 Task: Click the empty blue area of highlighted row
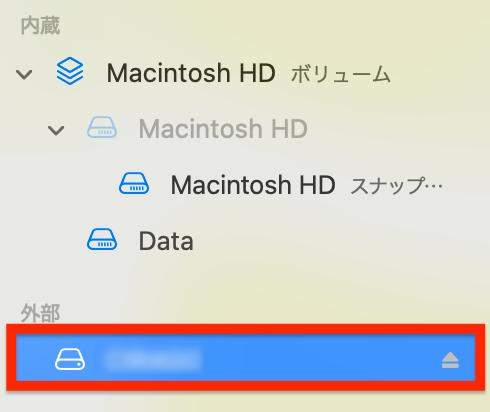pos(320,358)
